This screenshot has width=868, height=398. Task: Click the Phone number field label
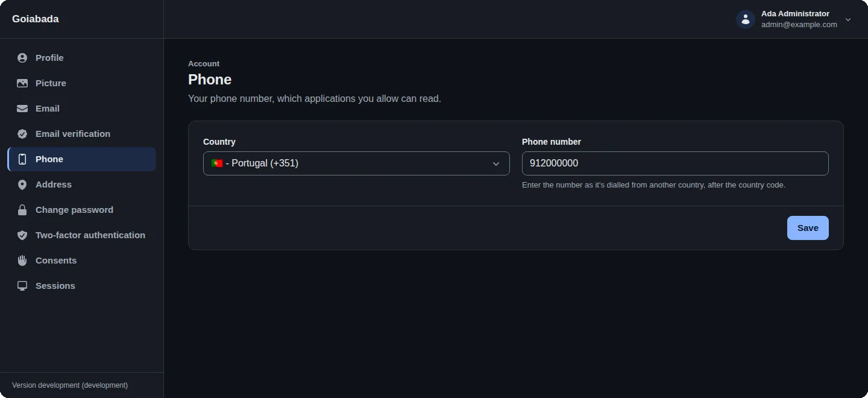pyautogui.click(x=552, y=142)
